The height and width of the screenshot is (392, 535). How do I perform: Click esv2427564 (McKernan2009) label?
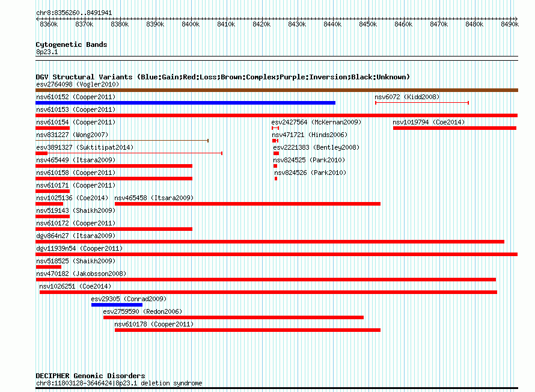(x=316, y=122)
